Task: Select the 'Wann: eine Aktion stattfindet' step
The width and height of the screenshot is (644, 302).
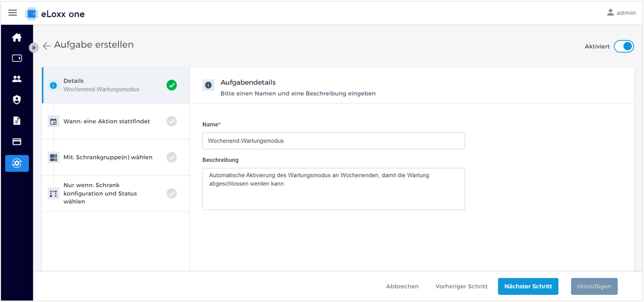Action: [116, 121]
